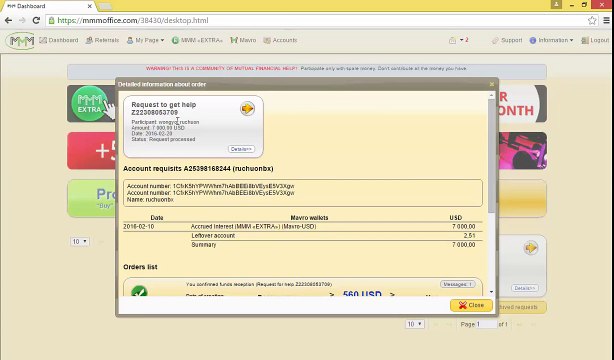Open the Accounts nav item
614x360 pixels.
pos(280,40)
